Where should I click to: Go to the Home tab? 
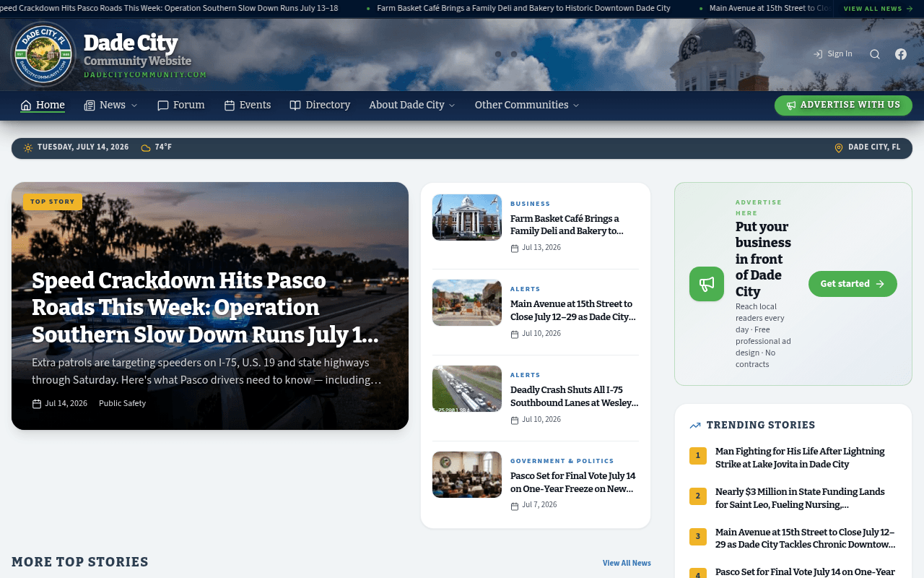43,105
